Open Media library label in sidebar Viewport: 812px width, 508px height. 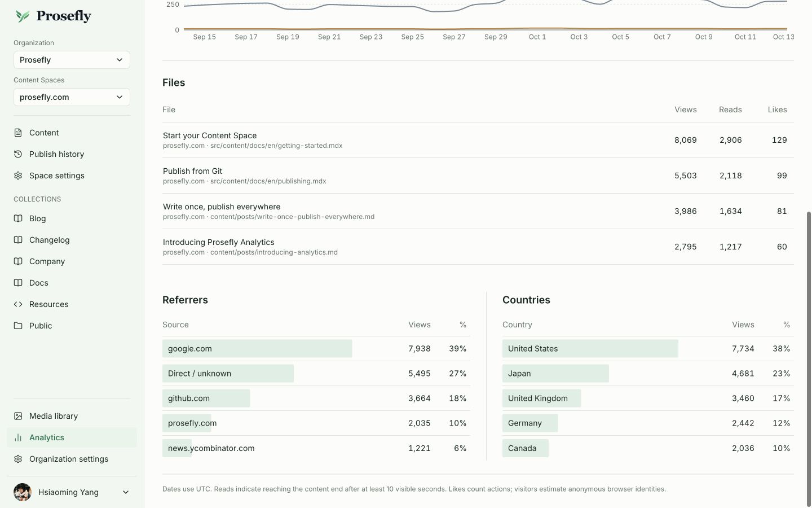pos(54,416)
